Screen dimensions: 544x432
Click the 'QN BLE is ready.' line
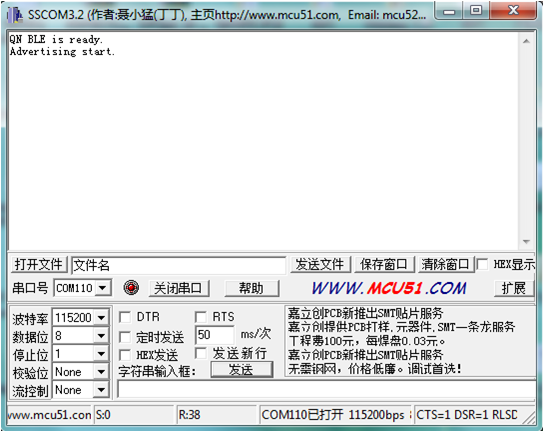click(56, 39)
